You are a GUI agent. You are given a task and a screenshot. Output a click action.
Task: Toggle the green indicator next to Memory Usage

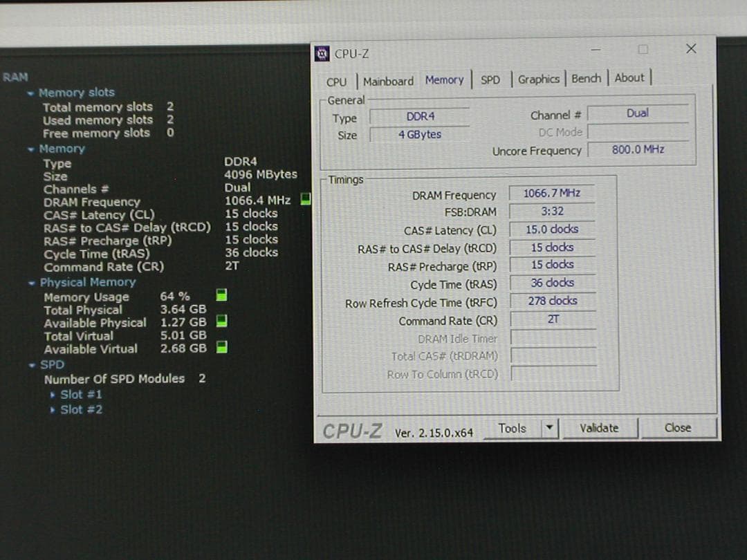[x=221, y=296]
